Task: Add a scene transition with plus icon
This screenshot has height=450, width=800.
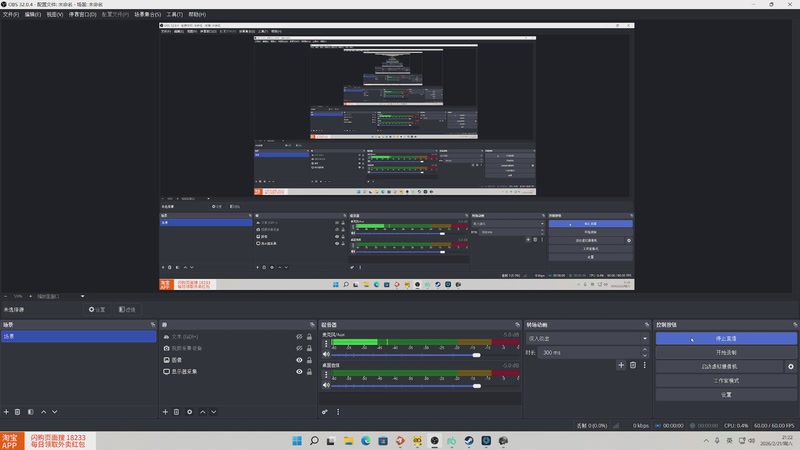Action: pos(621,365)
